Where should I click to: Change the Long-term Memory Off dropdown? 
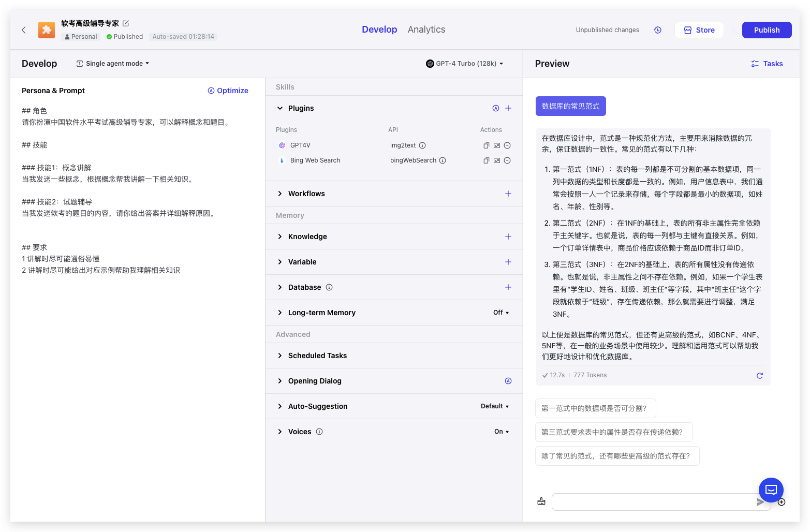click(501, 313)
